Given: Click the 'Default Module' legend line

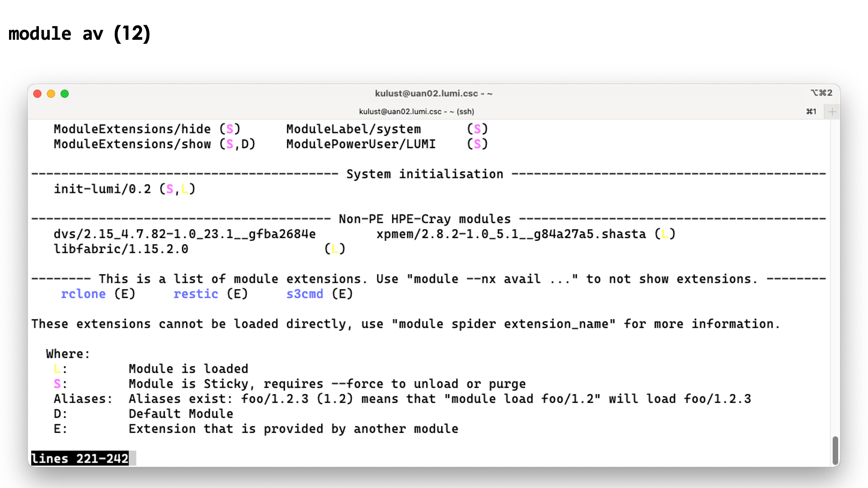Looking at the screenshot, I should 181,414.
